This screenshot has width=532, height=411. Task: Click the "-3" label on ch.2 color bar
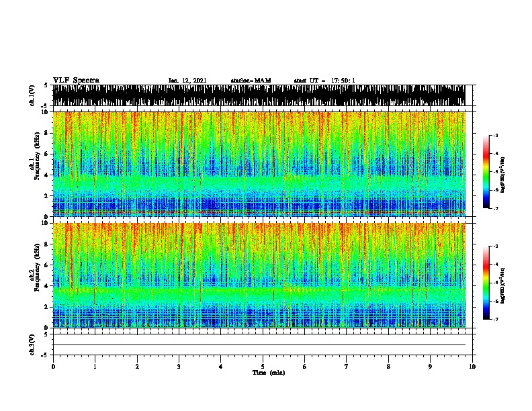495,246
